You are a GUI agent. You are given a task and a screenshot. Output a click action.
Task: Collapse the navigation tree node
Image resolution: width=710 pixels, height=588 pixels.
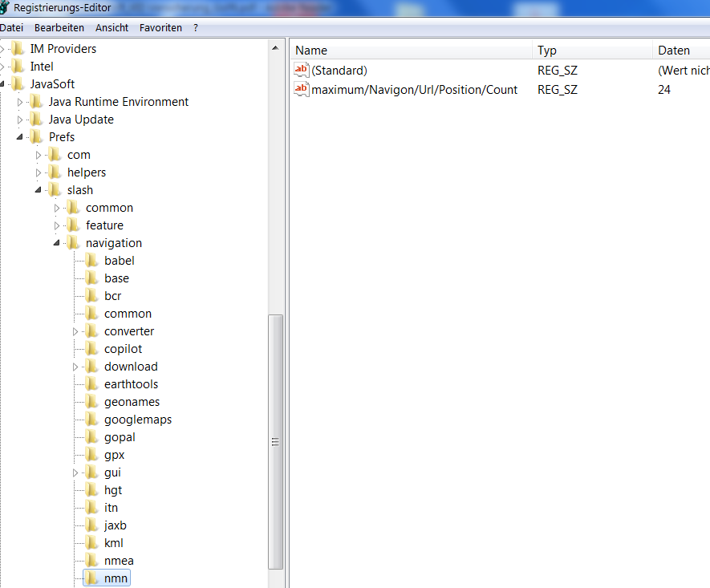(x=57, y=243)
